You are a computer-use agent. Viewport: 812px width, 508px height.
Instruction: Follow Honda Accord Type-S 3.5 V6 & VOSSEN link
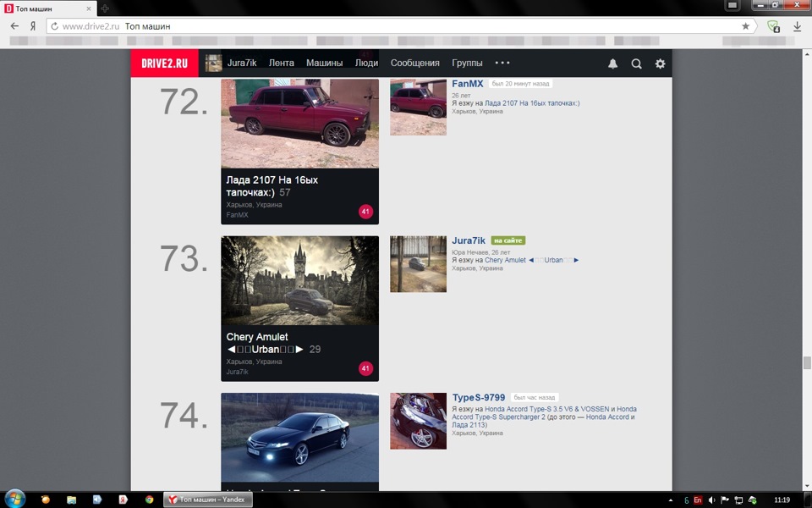click(x=547, y=409)
